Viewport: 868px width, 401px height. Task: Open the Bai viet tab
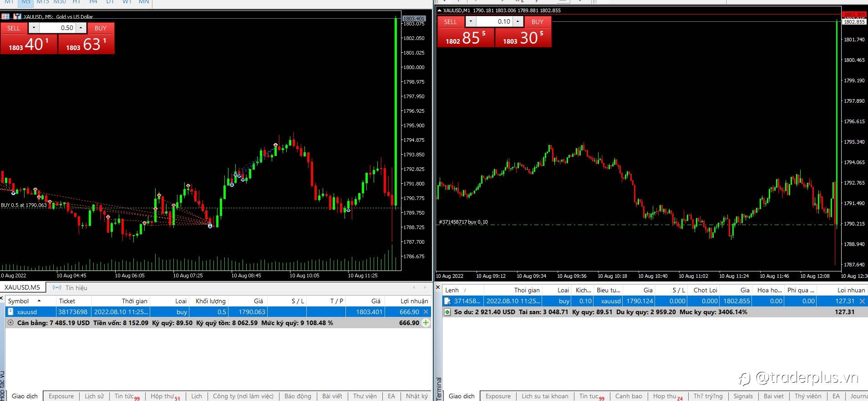[x=774, y=396]
